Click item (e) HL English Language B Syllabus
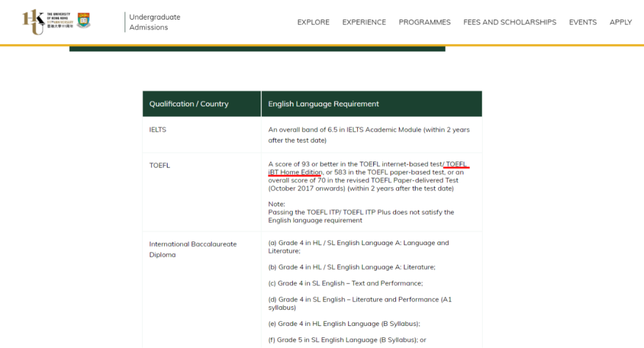Image resolution: width=644 pixels, height=348 pixels. [344, 324]
